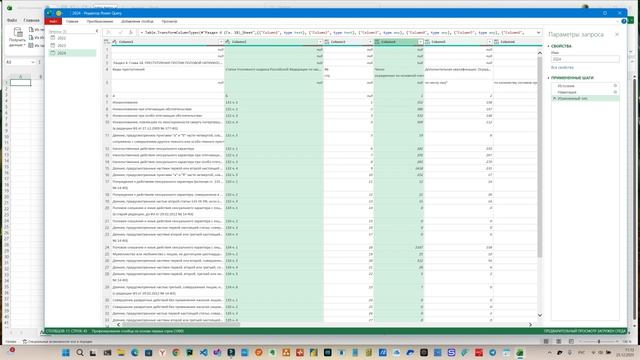
Task: Click the horizontal scrollbar left arrow
Action: 119,324
